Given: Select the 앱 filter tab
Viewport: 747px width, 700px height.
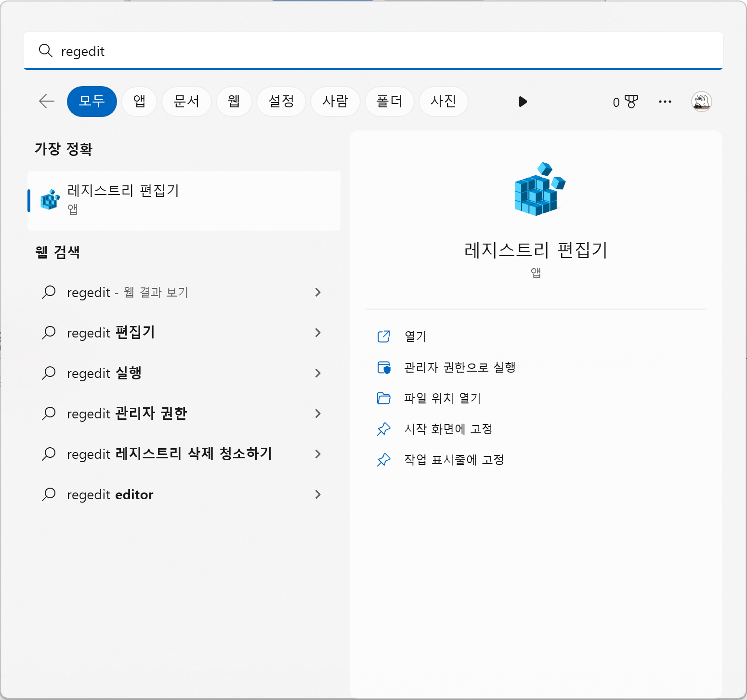Looking at the screenshot, I should click(x=139, y=102).
